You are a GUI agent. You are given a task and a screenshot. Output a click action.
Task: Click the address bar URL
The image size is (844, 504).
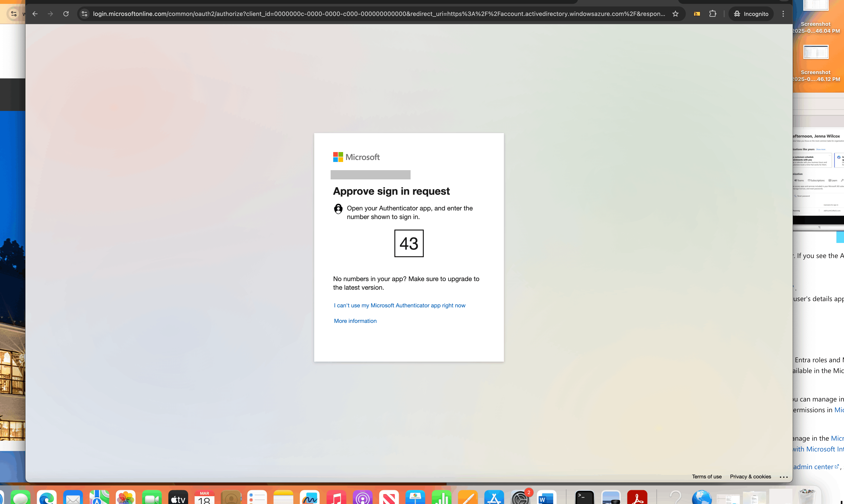coord(379,14)
